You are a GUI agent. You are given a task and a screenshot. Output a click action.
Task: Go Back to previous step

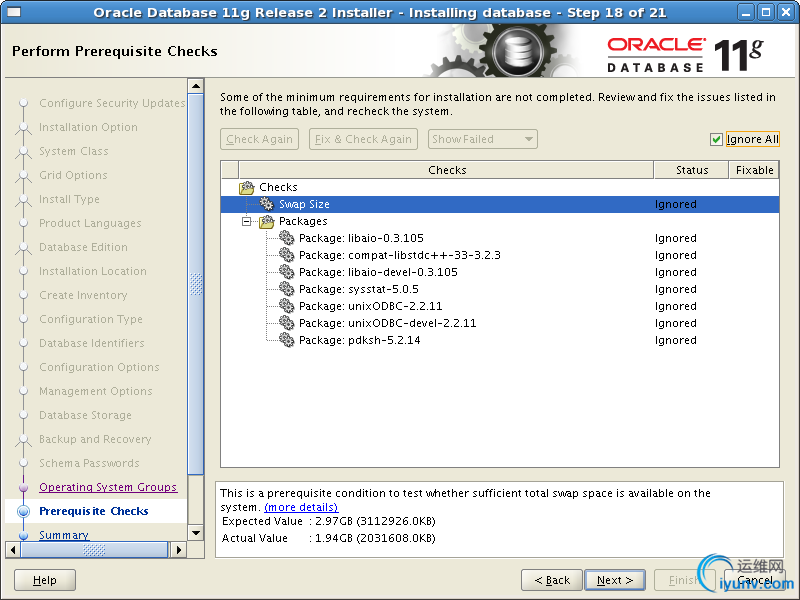552,580
